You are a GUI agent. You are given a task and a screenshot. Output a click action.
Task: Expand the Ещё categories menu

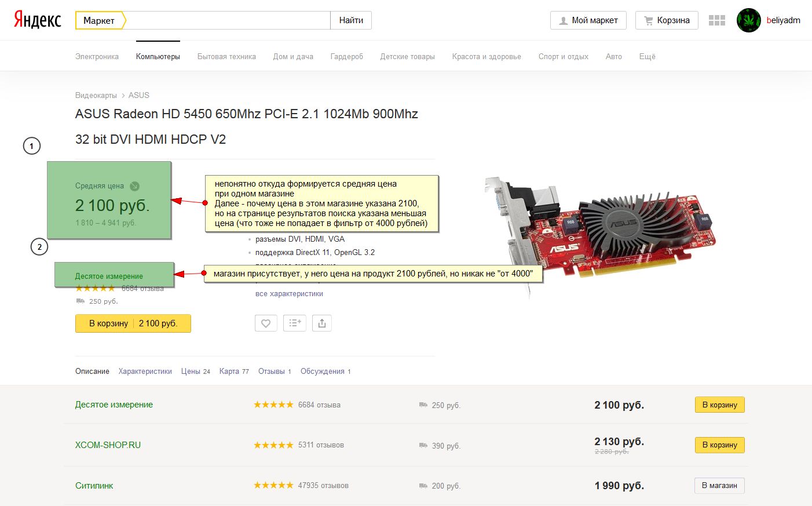pyautogui.click(x=648, y=56)
